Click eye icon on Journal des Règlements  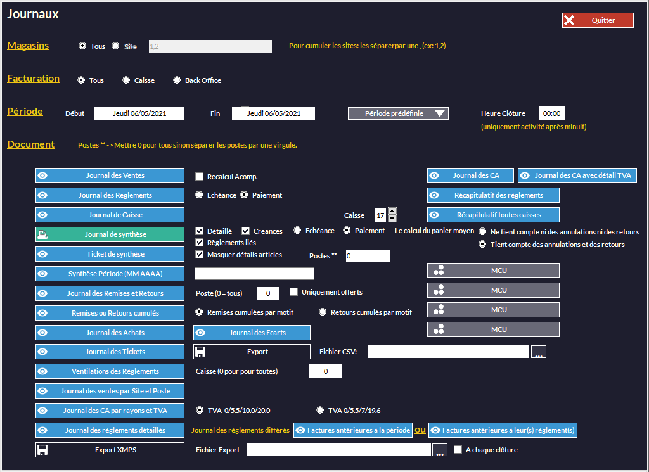coord(43,194)
